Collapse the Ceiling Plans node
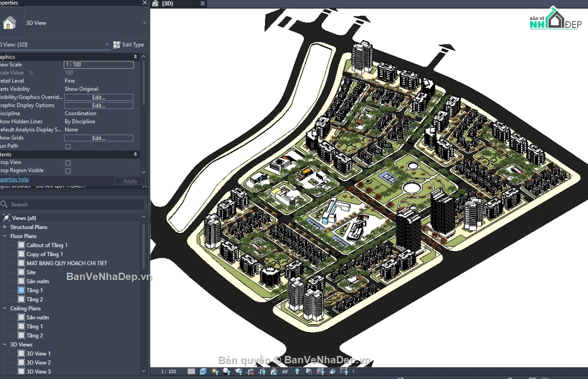 tap(4, 308)
